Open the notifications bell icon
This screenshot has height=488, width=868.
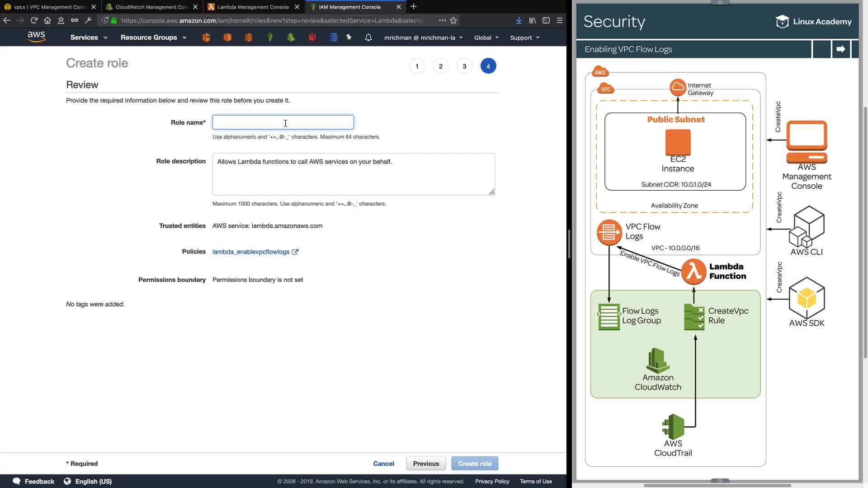pos(368,38)
